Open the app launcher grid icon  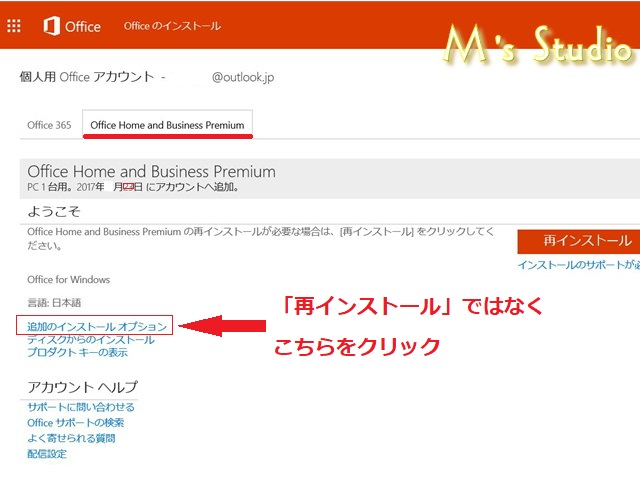pos(14,26)
